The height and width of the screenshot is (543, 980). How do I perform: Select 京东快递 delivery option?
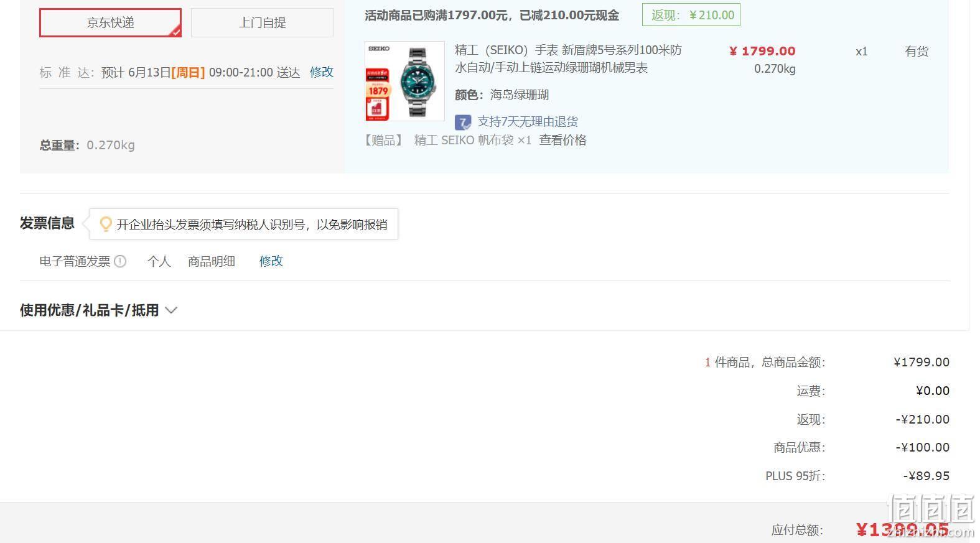tap(110, 22)
